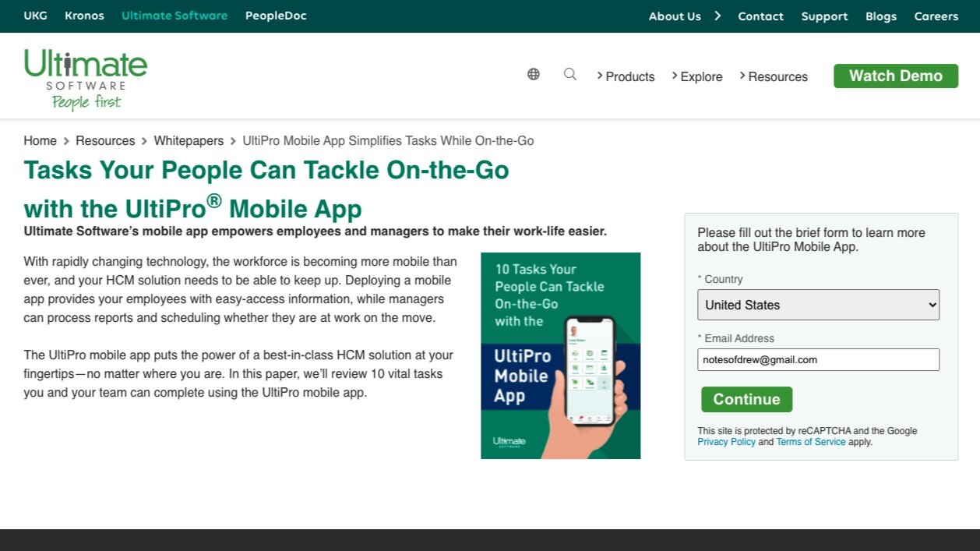
Task: Open the whitepaper cover thumbnail image
Action: click(560, 355)
